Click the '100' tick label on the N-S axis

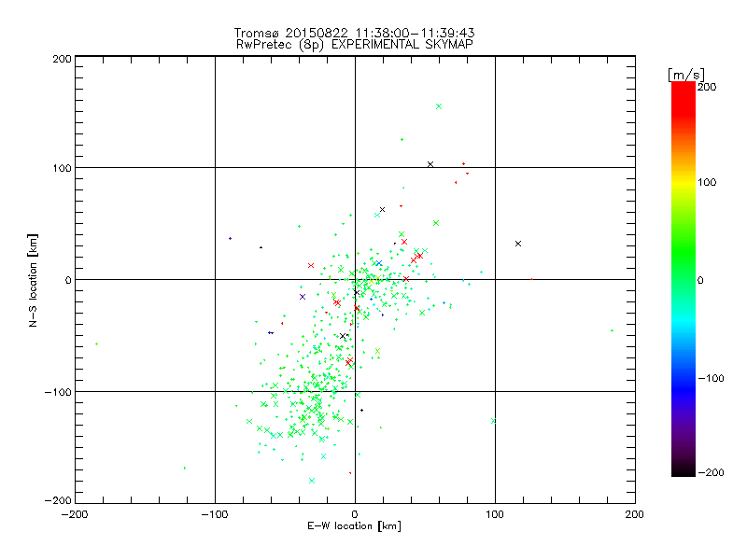pos(62,168)
